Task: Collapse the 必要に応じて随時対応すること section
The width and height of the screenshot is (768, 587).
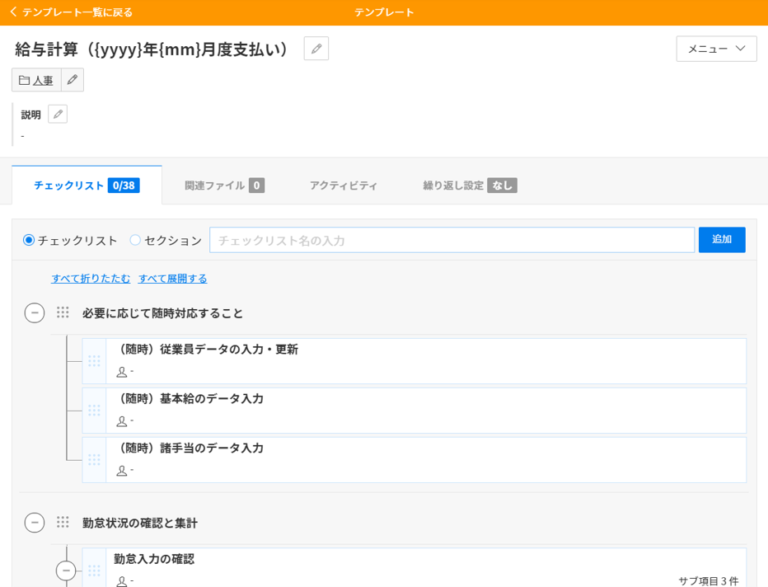Action: 34,313
